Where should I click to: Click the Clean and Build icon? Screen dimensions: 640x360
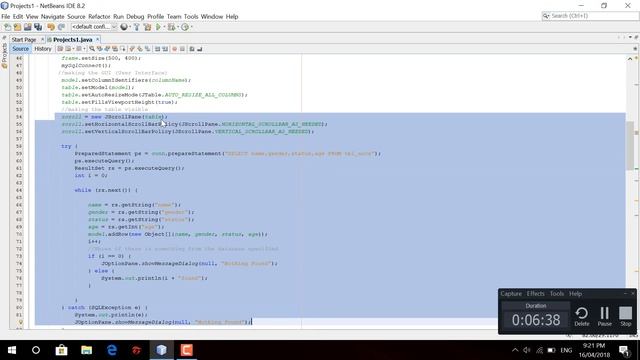(x=147, y=27)
